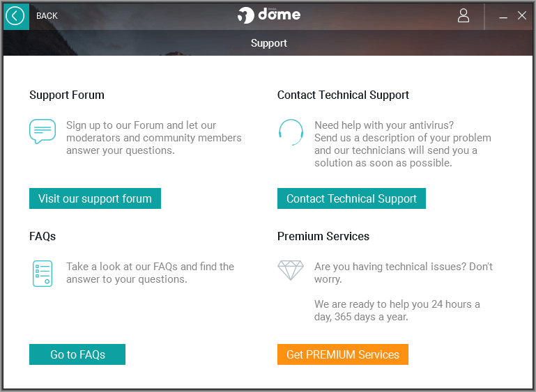Get PREMIUM Services orange button

click(x=342, y=354)
